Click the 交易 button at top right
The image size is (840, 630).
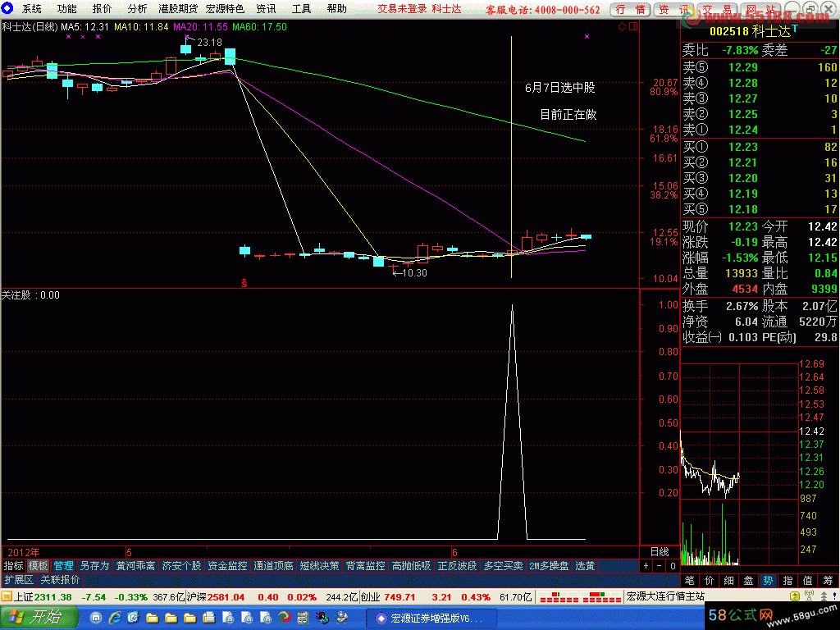[x=716, y=10]
